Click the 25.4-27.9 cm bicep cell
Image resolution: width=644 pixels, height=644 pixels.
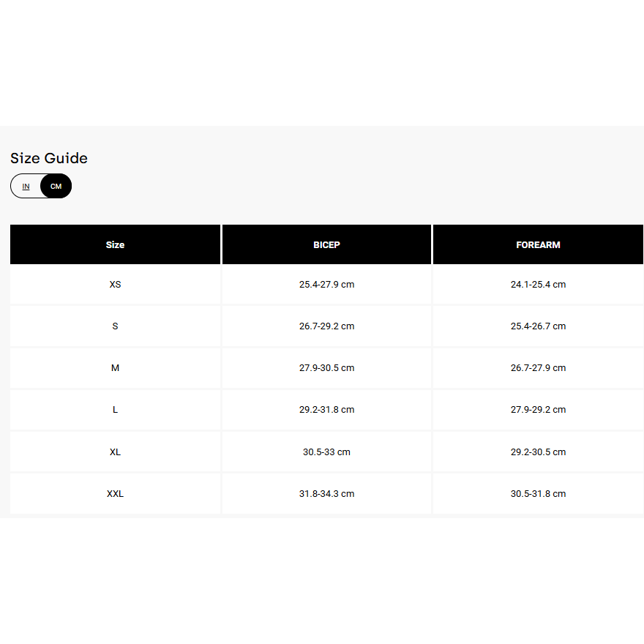point(326,285)
